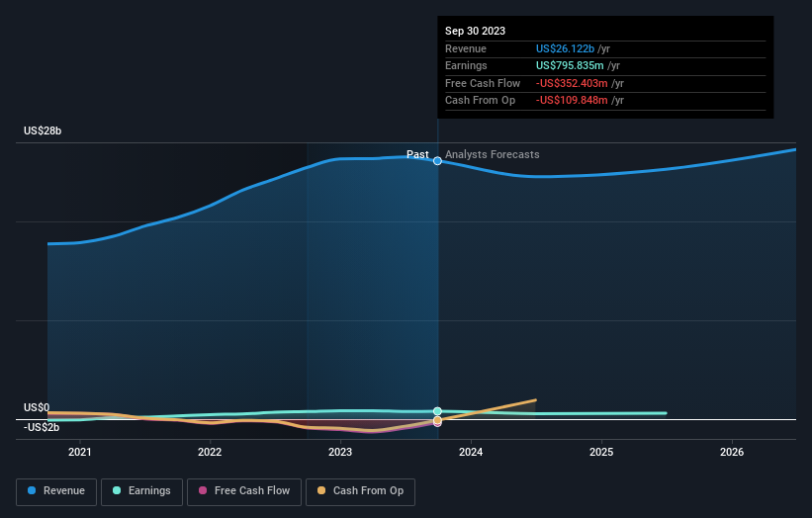Image resolution: width=812 pixels, height=518 pixels.
Task: Click the Revenue data point marker
Action: (437, 161)
